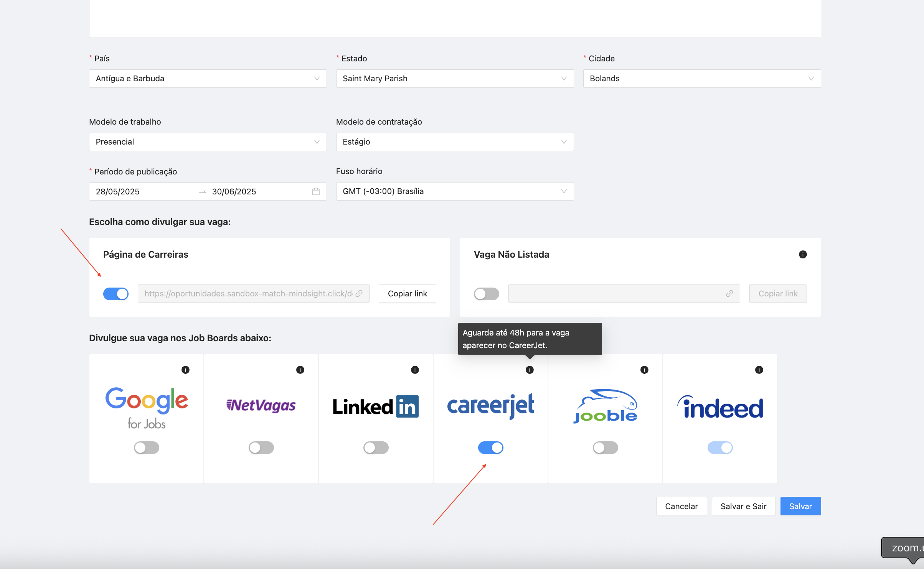This screenshot has width=924, height=569.
Task: Click the oportunidades sandbox URL field
Action: pos(254,294)
